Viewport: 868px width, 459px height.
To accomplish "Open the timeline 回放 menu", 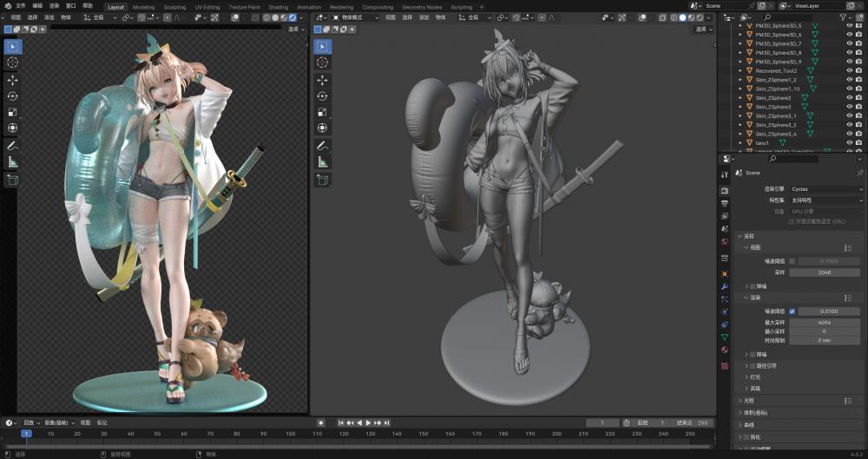I will [x=30, y=423].
